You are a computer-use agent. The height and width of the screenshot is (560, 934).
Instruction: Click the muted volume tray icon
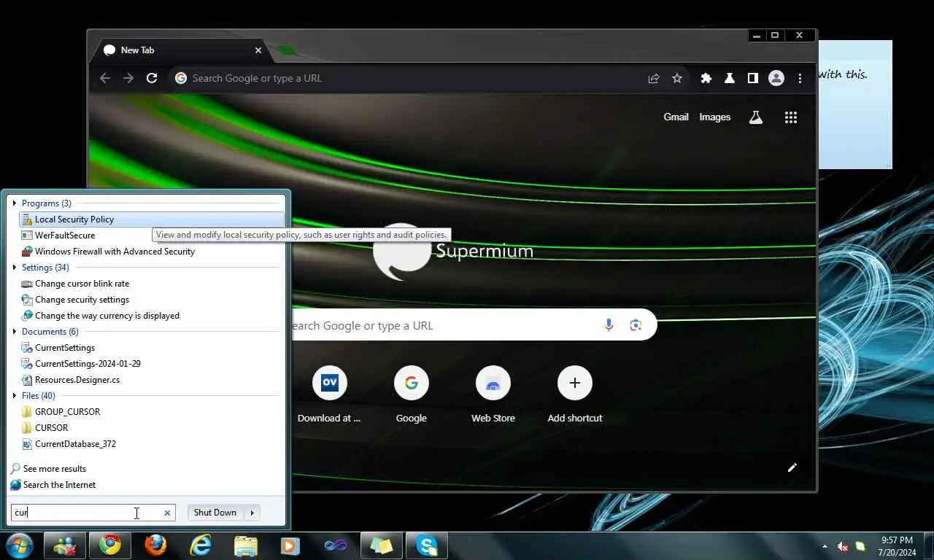843,546
